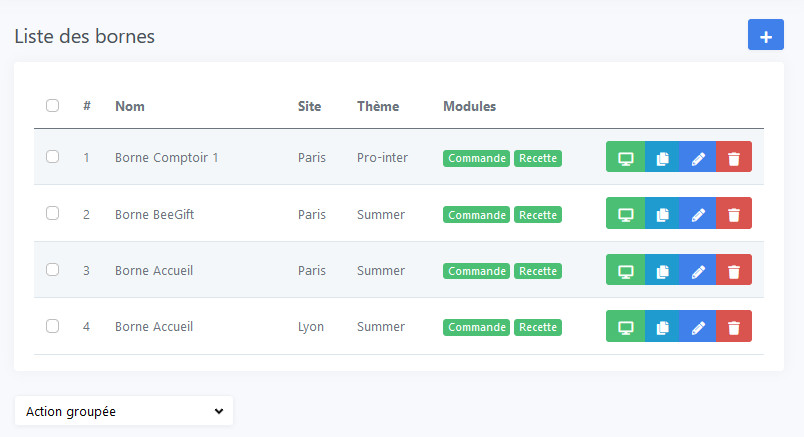Screen dimensions: 804x437
Task: Duplicate Borne Comptoir 1 with copy icon
Action: pyautogui.click(x=662, y=157)
